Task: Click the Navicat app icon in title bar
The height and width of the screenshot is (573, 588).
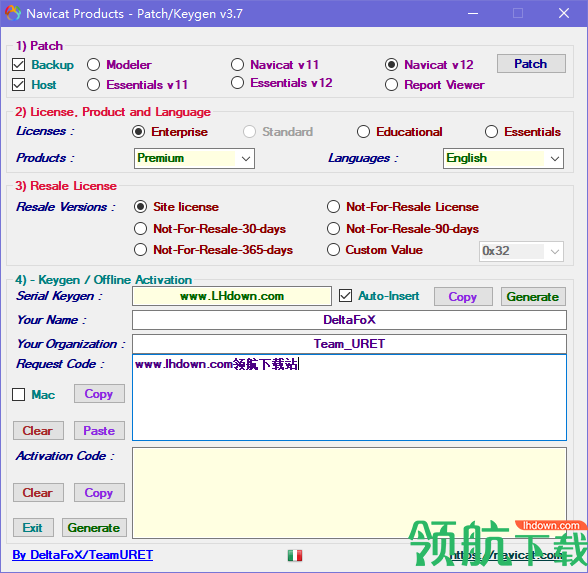Action: (x=13, y=14)
